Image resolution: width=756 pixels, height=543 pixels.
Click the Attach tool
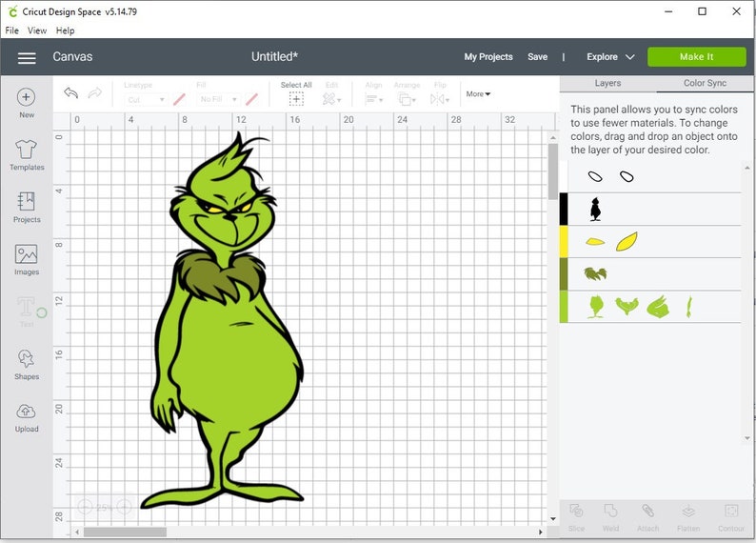(647, 518)
